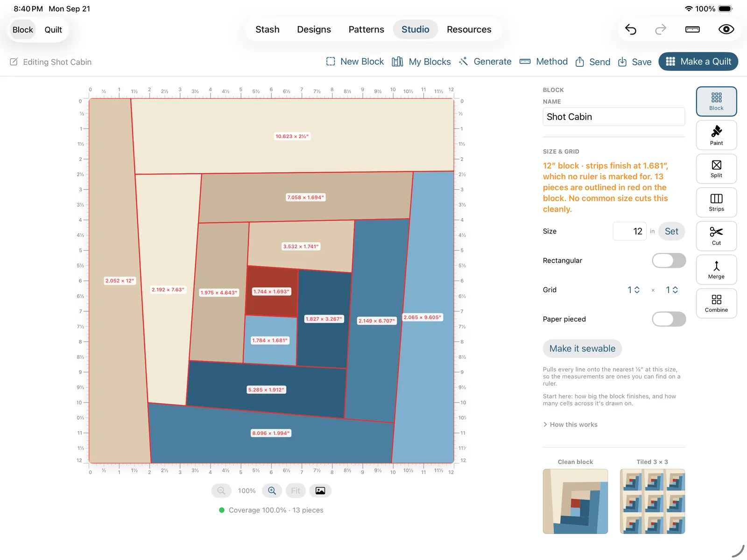747x560 pixels.
Task: Zoom in on the block canvas
Action: [x=272, y=490]
